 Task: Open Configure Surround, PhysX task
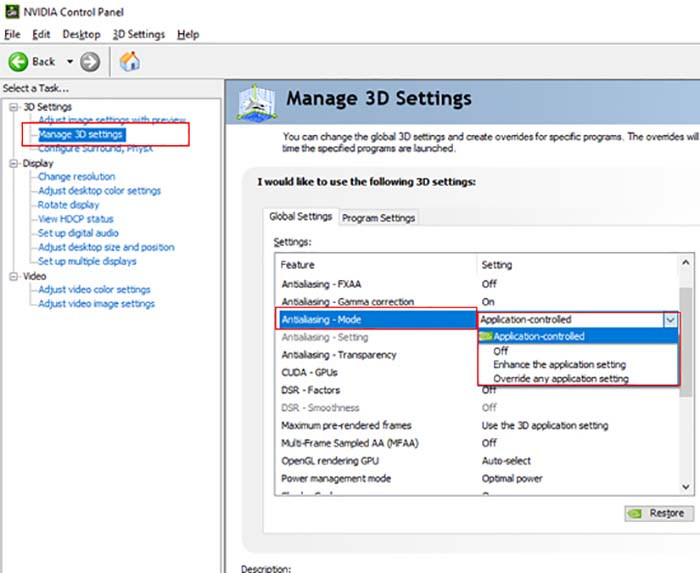coord(95,149)
